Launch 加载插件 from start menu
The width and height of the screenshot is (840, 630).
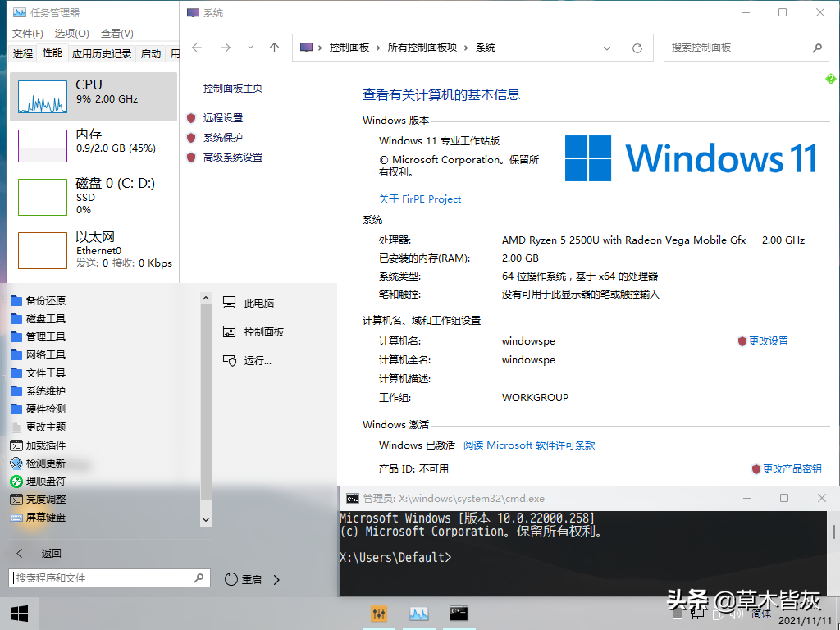(39, 445)
